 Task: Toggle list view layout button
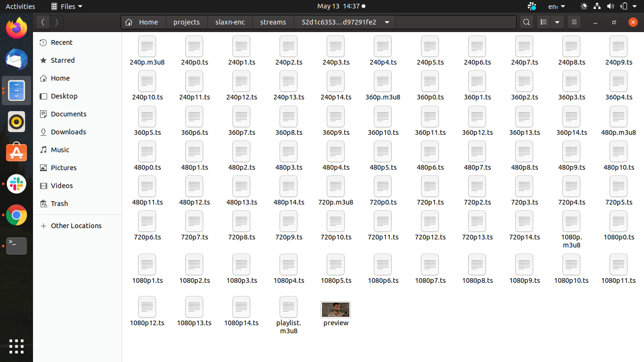pyautogui.click(x=544, y=22)
